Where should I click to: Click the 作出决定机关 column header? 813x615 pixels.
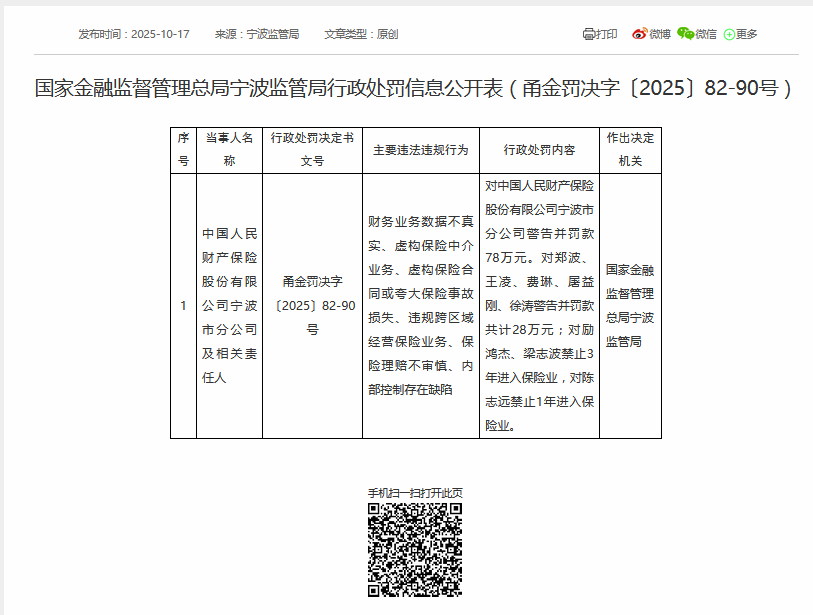630,149
